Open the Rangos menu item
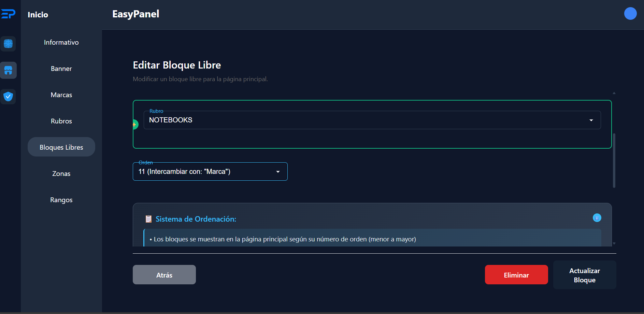This screenshot has height=314, width=644. [x=61, y=200]
